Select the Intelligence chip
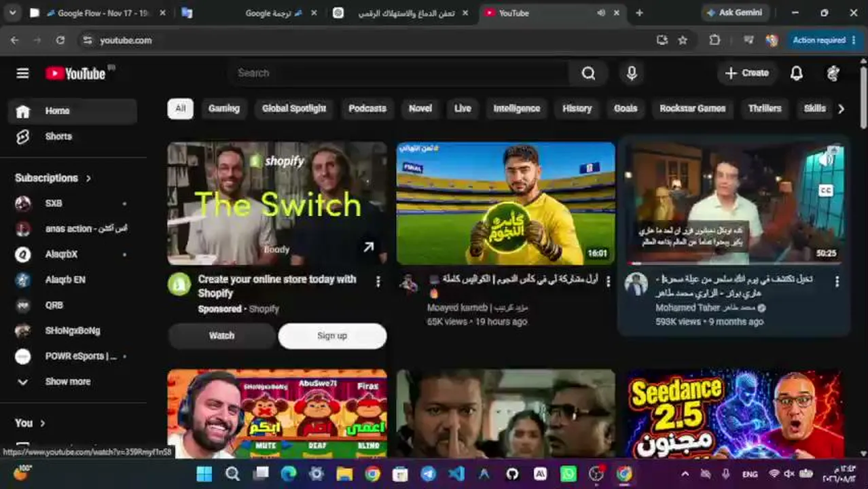868x489 pixels. (x=516, y=109)
